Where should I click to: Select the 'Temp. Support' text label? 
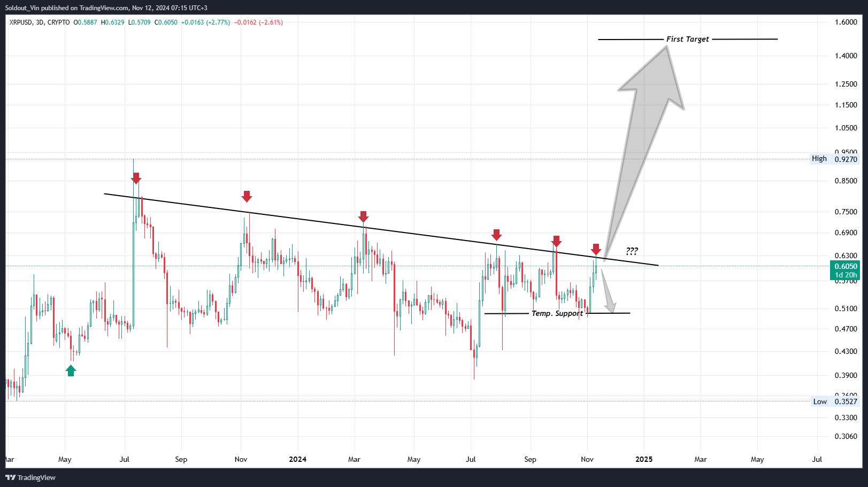[x=557, y=313]
